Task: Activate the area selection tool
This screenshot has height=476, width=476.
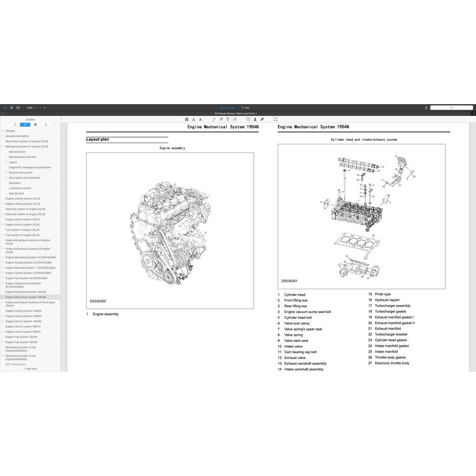Action: [x=276, y=119]
